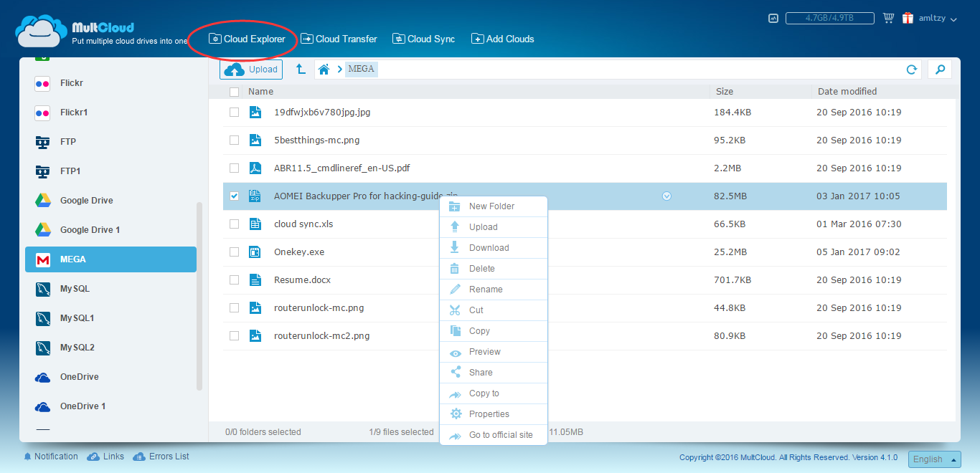Open the shopping cart icon
The height and width of the screenshot is (473, 980).
tap(888, 18)
